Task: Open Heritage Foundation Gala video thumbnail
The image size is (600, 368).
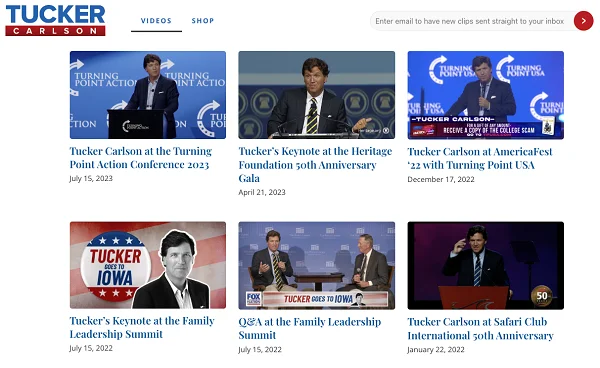Action: [316, 95]
